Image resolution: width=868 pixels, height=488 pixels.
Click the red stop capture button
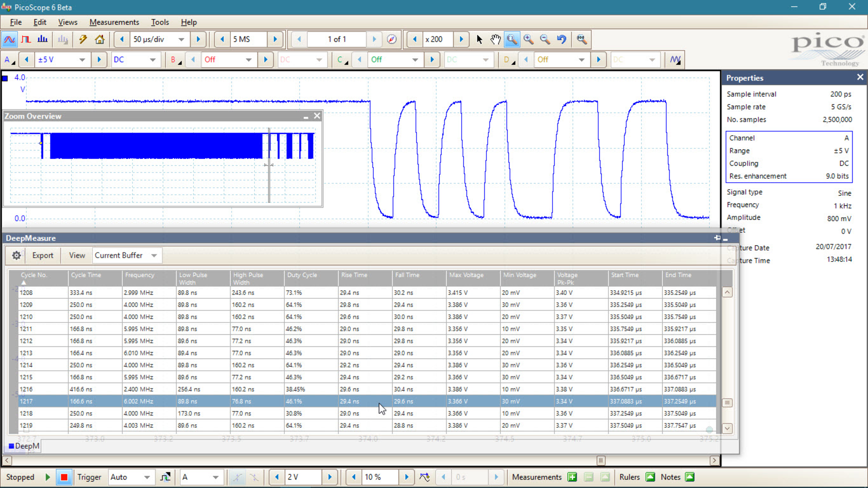pos(64,477)
